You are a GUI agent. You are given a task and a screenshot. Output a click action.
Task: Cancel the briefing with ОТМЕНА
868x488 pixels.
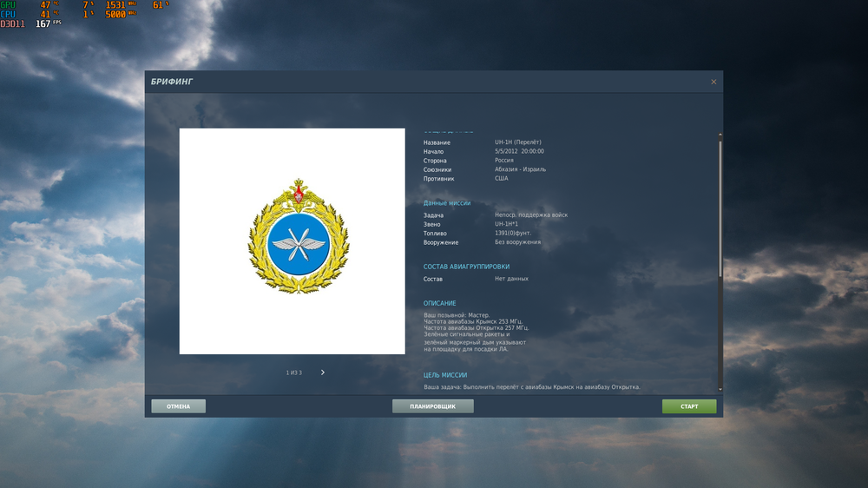tap(178, 406)
